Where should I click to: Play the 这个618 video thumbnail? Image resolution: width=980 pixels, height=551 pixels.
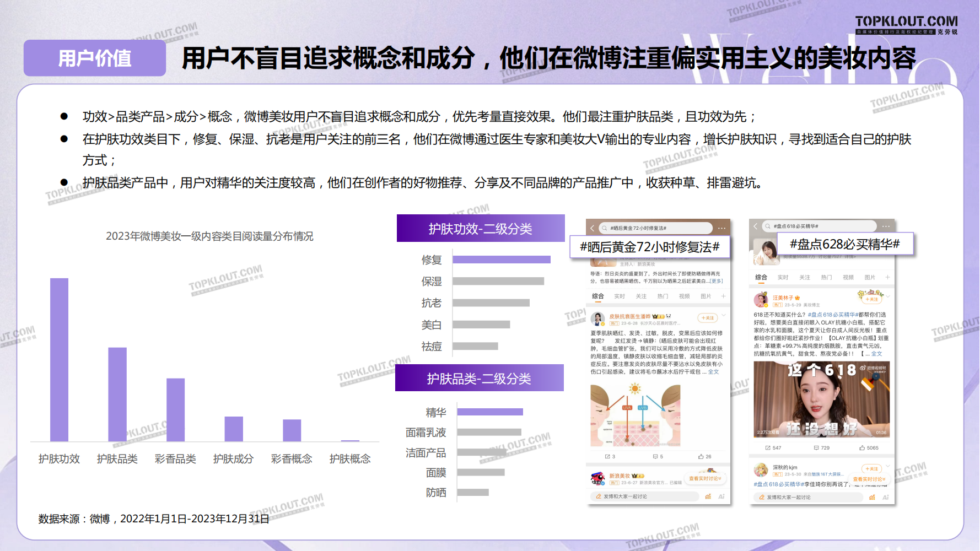(821, 399)
